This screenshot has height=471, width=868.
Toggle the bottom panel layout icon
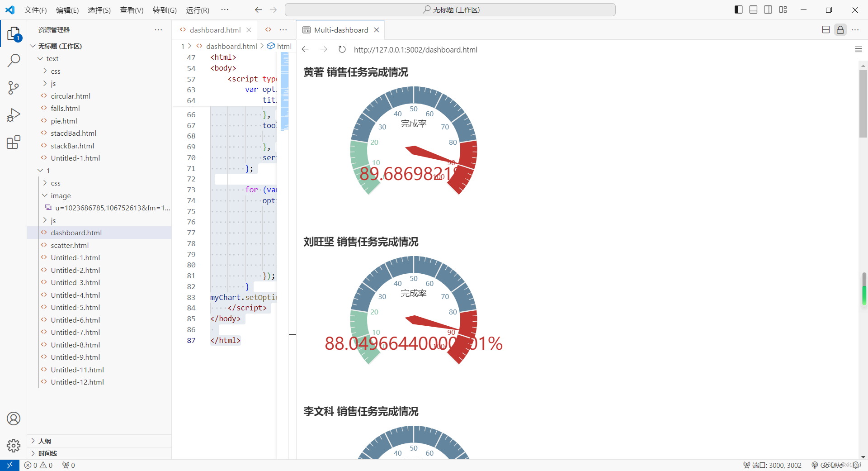click(753, 10)
